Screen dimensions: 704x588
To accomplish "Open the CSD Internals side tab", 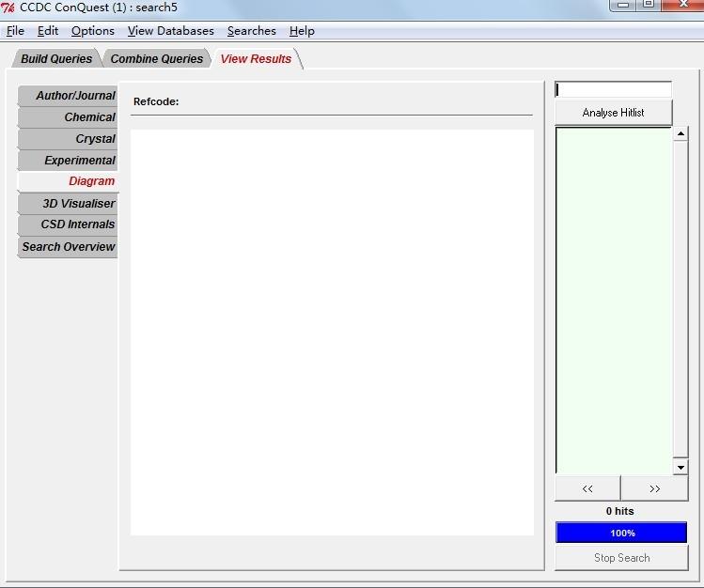I will click(69, 224).
